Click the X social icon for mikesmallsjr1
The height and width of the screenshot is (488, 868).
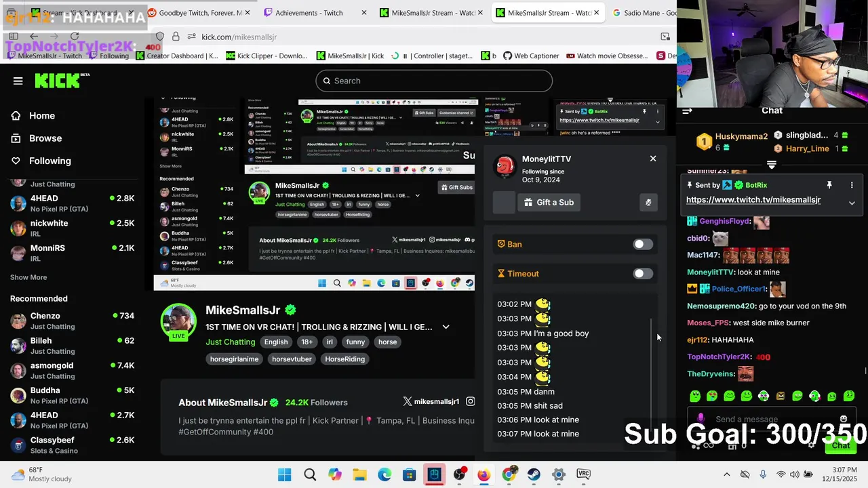pos(408,402)
